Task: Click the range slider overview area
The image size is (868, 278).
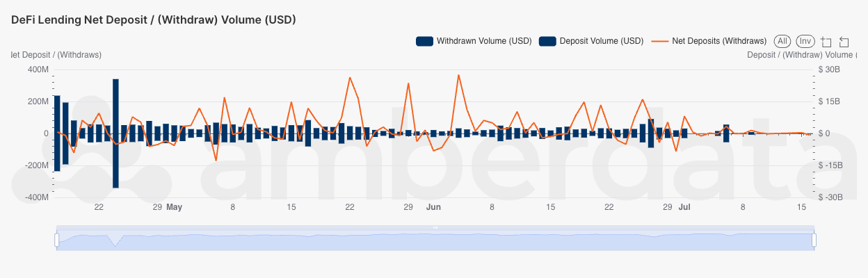Action: [x=435, y=240]
